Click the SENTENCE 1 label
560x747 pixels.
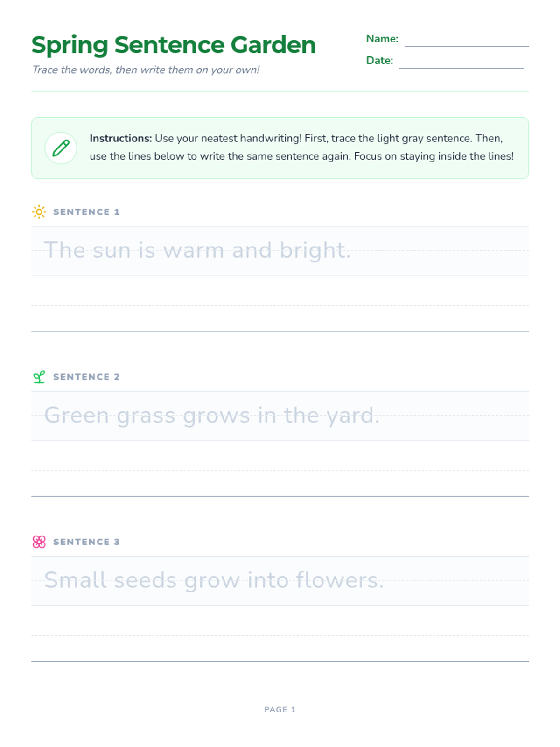[x=86, y=212]
